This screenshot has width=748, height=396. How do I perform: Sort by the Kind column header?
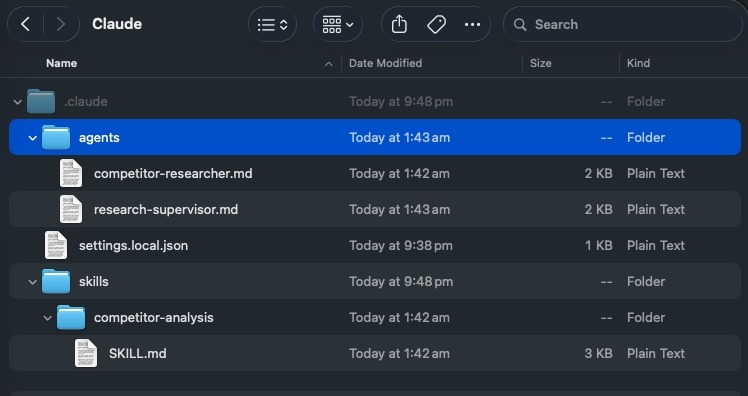point(638,63)
